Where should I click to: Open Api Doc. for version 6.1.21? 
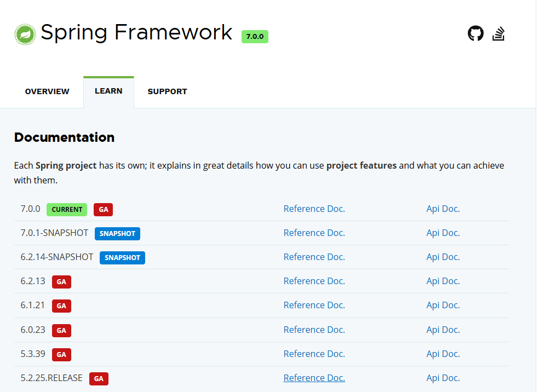coord(443,305)
